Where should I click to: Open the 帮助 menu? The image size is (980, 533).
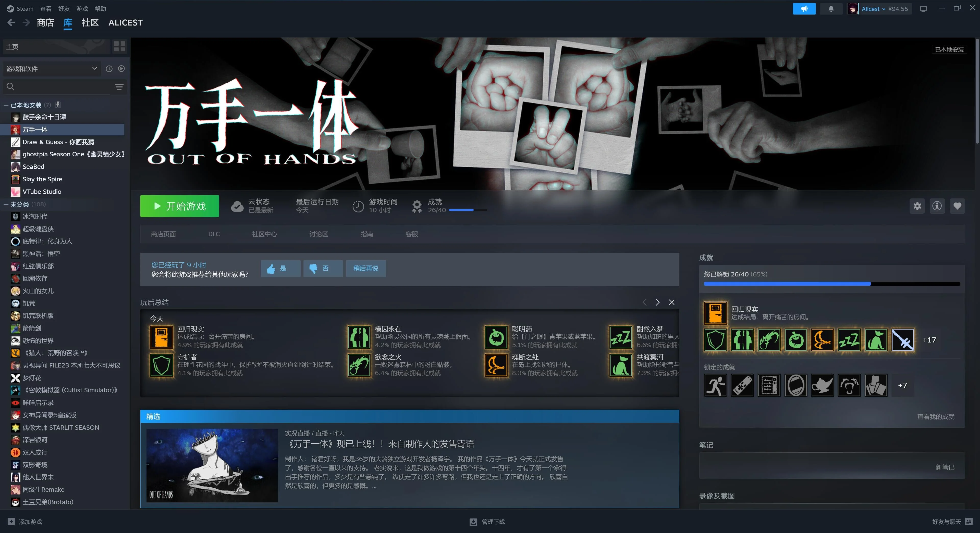pyautogui.click(x=101, y=9)
